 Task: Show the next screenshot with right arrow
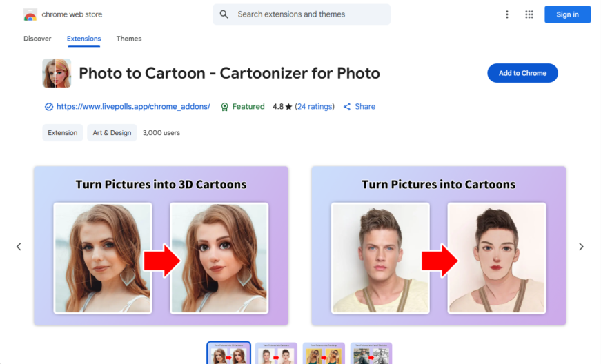coord(581,247)
